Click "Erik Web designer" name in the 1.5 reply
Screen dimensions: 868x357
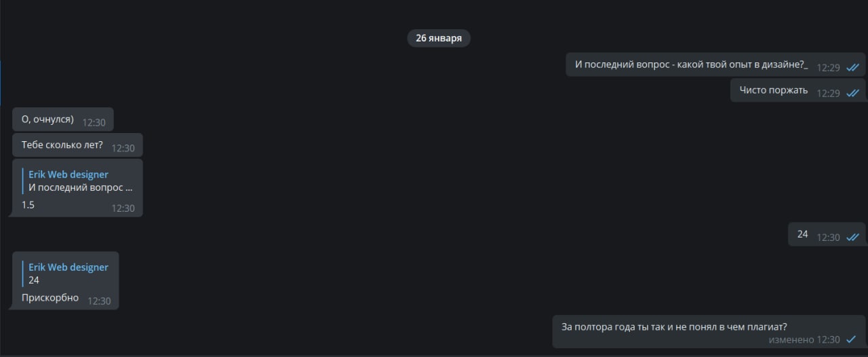[68, 174]
